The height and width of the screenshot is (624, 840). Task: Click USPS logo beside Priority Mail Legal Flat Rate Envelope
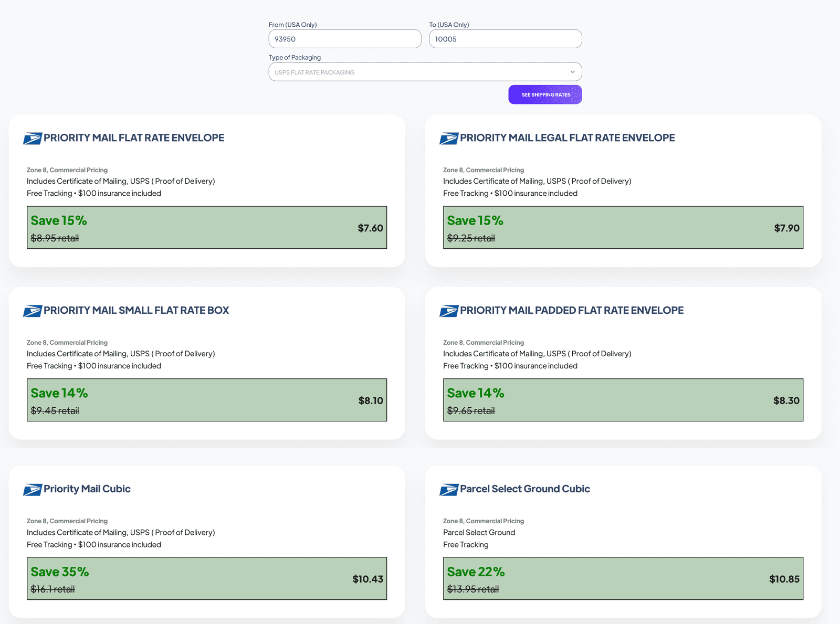(x=448, y=139)
